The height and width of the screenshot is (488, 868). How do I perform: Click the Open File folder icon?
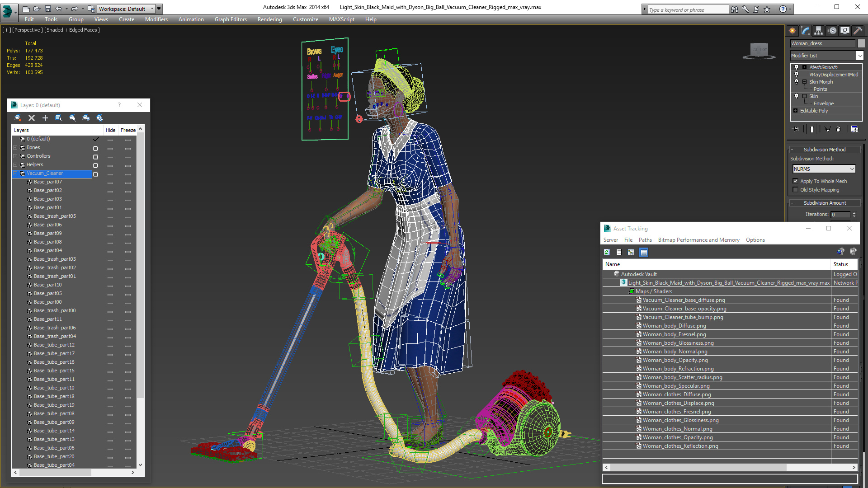pyautogui.click(x=37, y=9)
